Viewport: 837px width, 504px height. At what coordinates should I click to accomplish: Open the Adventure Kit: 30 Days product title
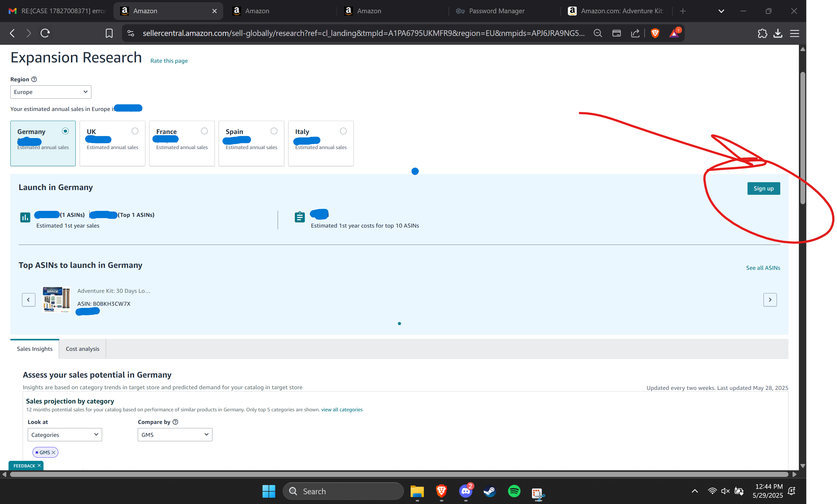tap(114, 291)
